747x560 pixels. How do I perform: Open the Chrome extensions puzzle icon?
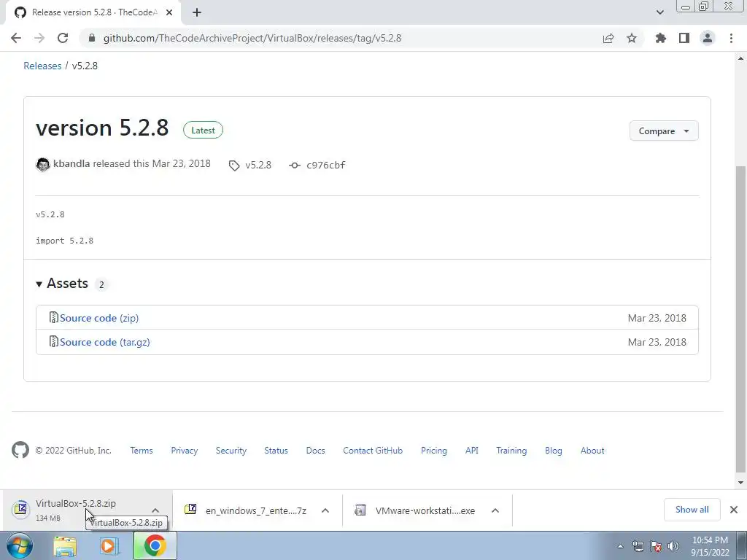pos(660,38)
